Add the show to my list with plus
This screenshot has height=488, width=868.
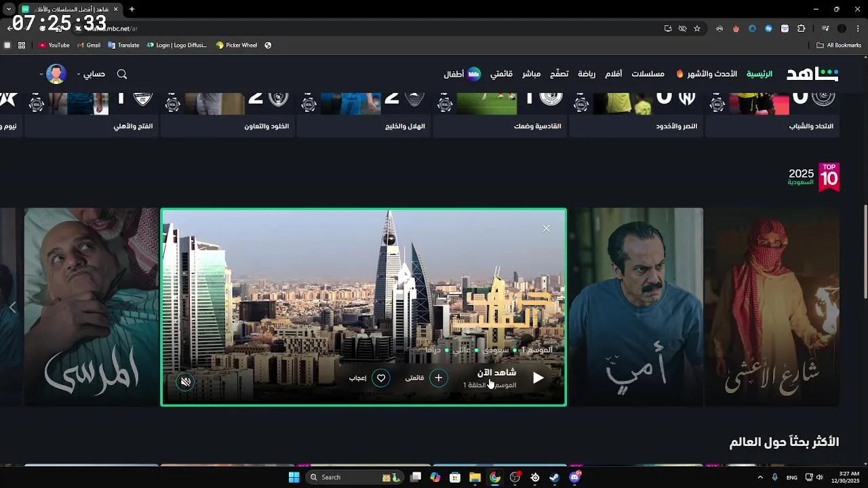click(439, 378)
